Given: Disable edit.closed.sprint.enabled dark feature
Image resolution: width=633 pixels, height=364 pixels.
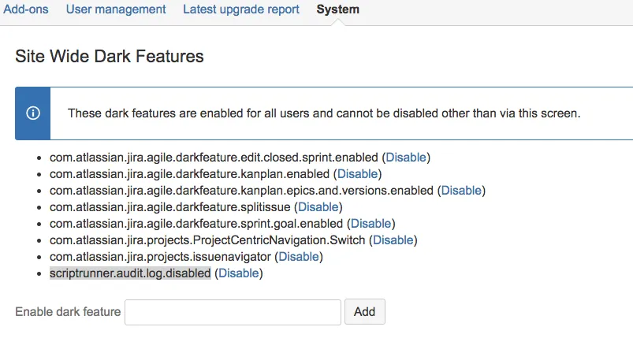Looking at the screenshot, I should (406, 158).
